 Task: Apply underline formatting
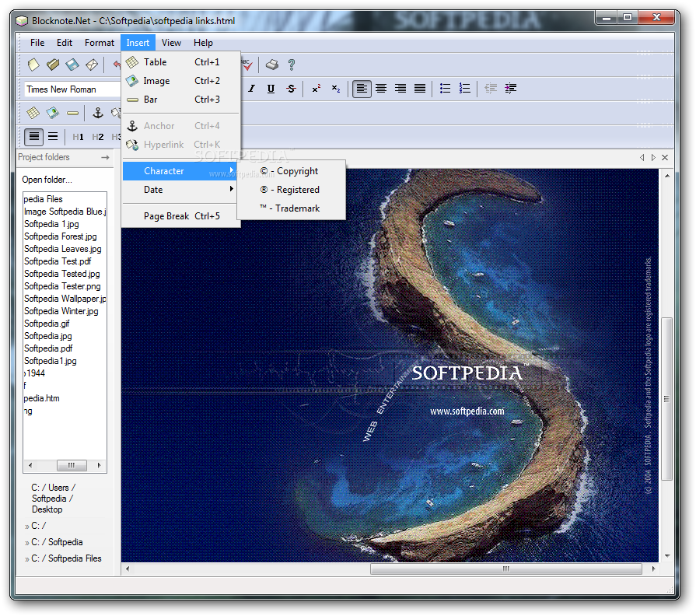click(x=271, y=89)
